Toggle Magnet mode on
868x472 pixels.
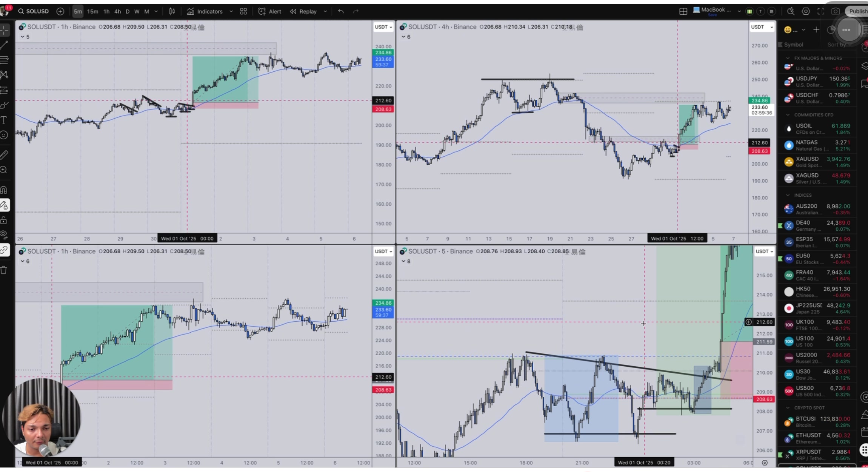coord(4,190)
